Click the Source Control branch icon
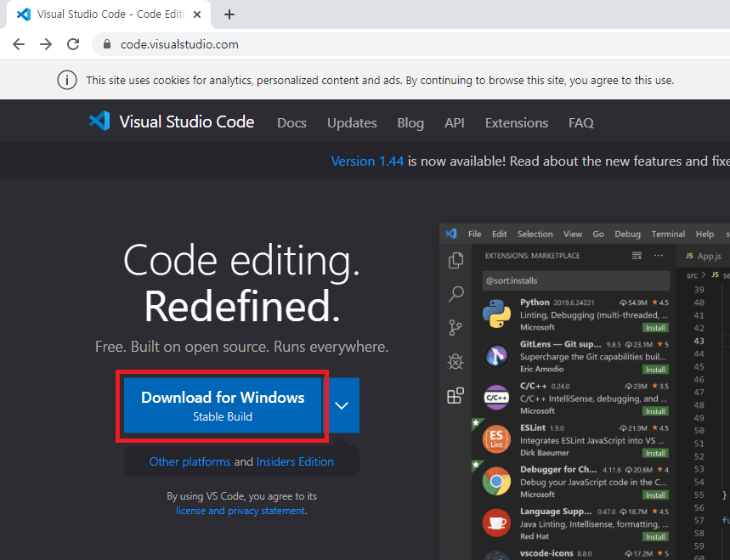Image resolution: width=730 pixels, height=560 pixels. [x=456, y=328]
